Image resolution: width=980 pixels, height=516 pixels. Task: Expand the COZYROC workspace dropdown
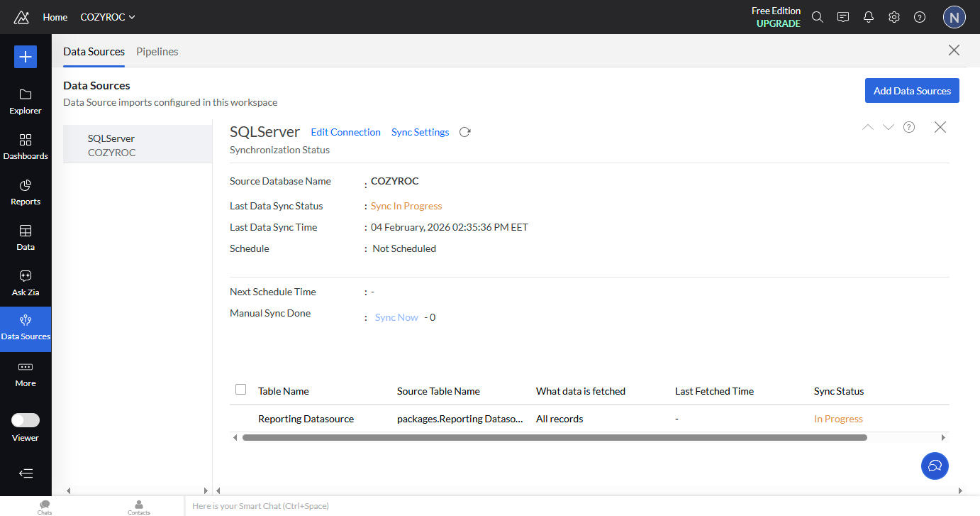click(108, 17)
